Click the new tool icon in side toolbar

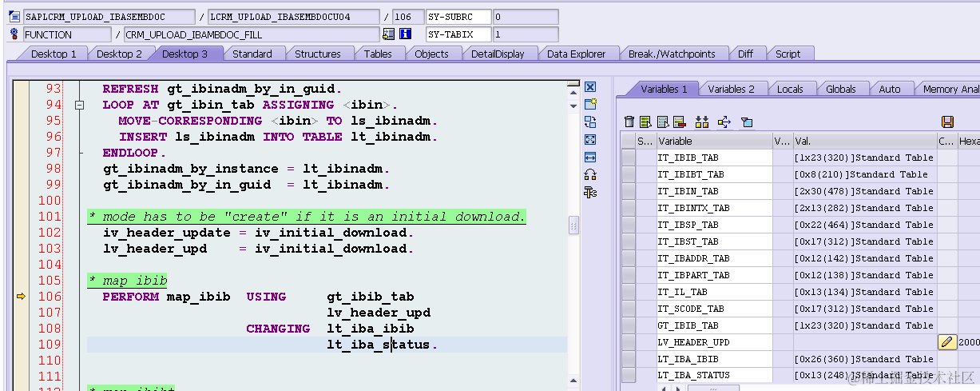[590, 104]
